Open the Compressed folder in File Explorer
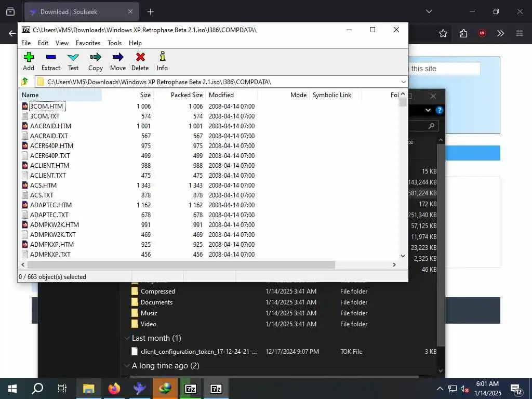This screenshot has height=399, width=532. click(x=158, y=291)
